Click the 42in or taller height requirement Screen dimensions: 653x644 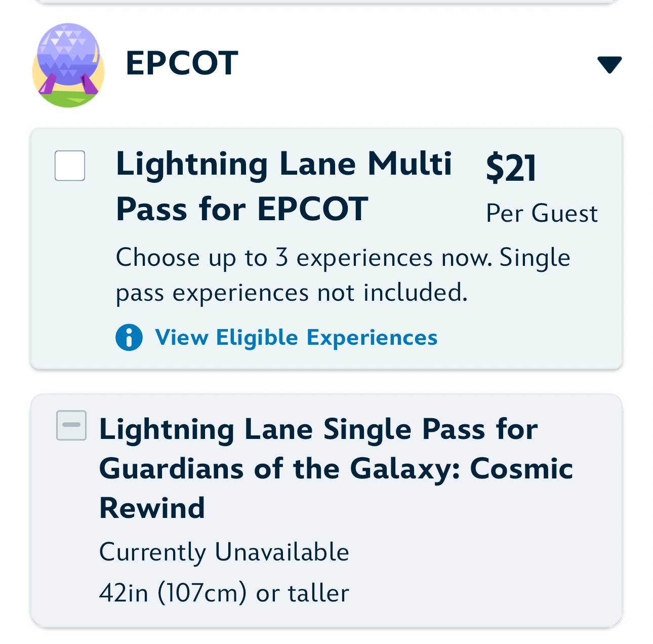click(224, 593)
